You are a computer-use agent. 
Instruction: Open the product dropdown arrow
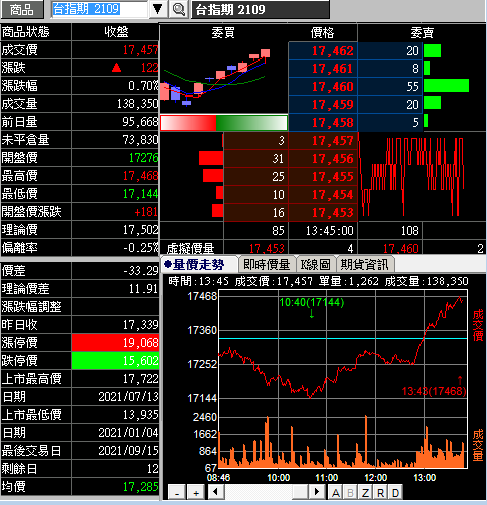pos(158,9)
